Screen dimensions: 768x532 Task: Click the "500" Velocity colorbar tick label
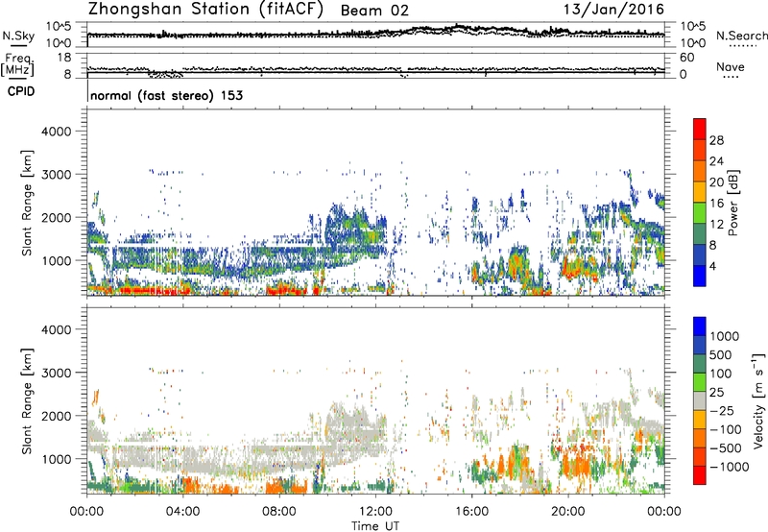[720, 354]
